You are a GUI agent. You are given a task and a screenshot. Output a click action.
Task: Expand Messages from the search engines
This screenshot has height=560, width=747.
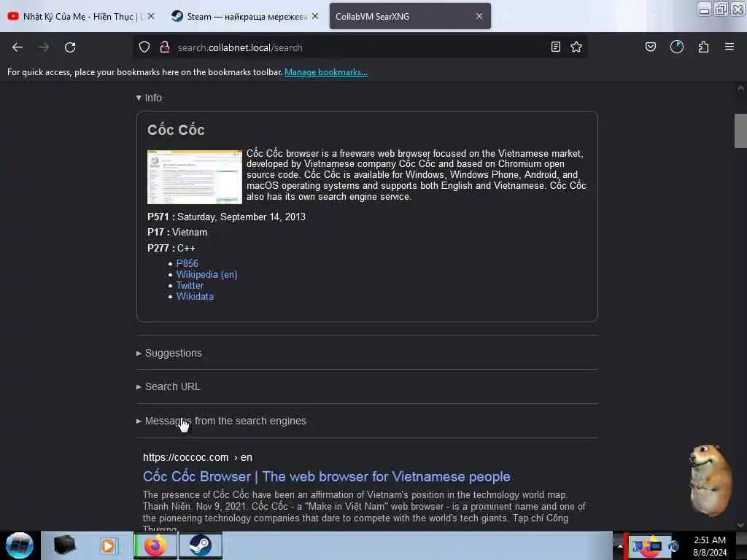click(222, 421)
